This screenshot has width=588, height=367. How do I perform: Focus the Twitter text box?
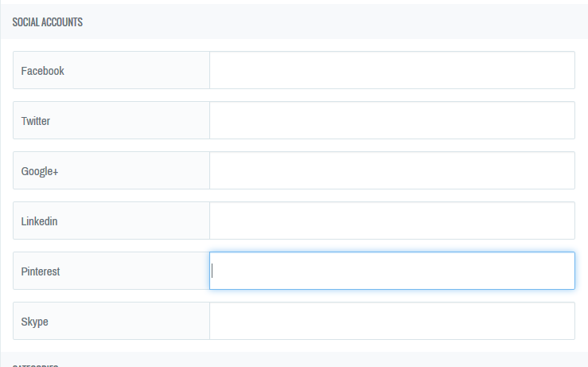391,121
